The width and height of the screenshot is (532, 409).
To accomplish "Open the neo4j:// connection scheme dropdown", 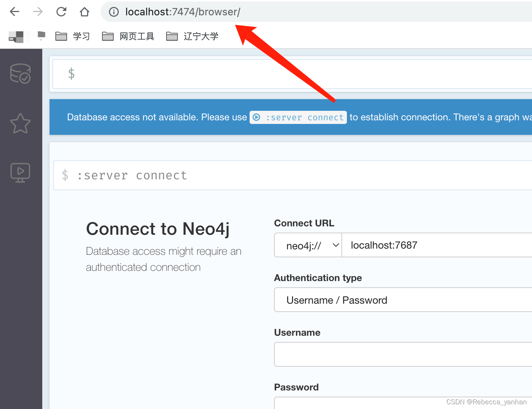I will coord(308,245).
